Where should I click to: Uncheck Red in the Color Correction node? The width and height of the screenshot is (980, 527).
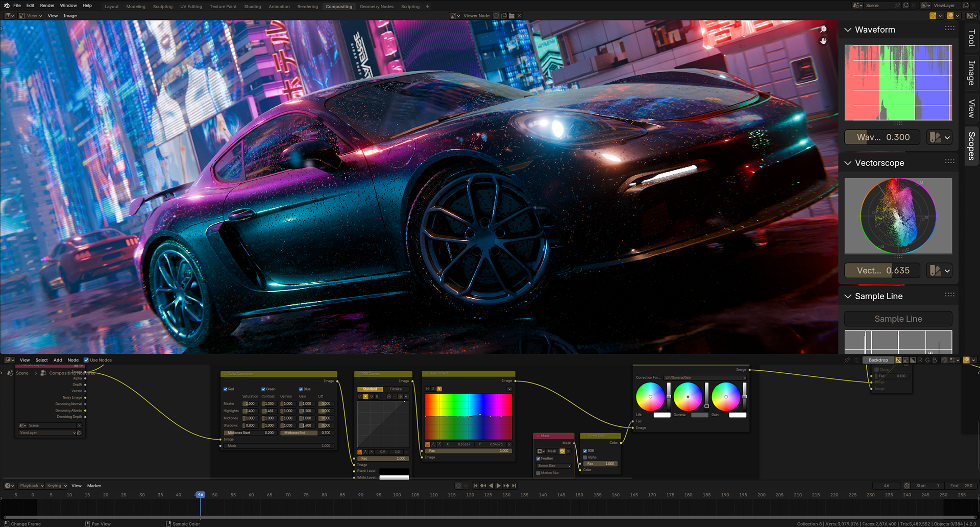click(x=225, y=389)
